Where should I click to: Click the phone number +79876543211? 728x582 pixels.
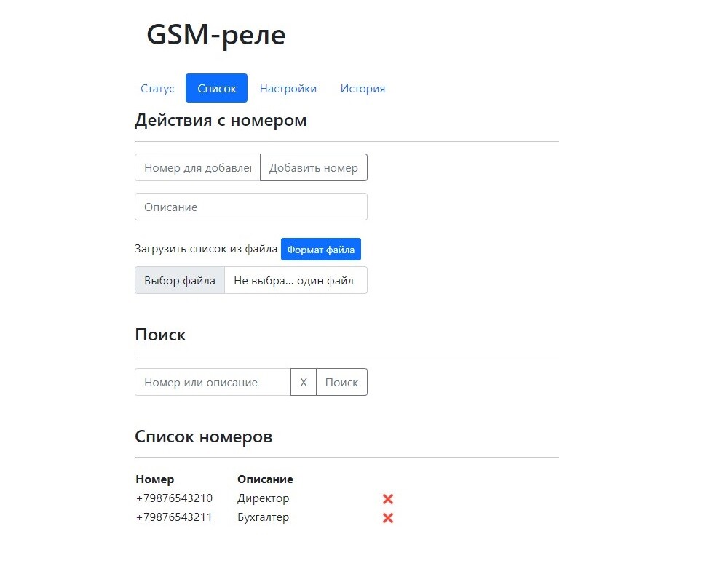174,518
